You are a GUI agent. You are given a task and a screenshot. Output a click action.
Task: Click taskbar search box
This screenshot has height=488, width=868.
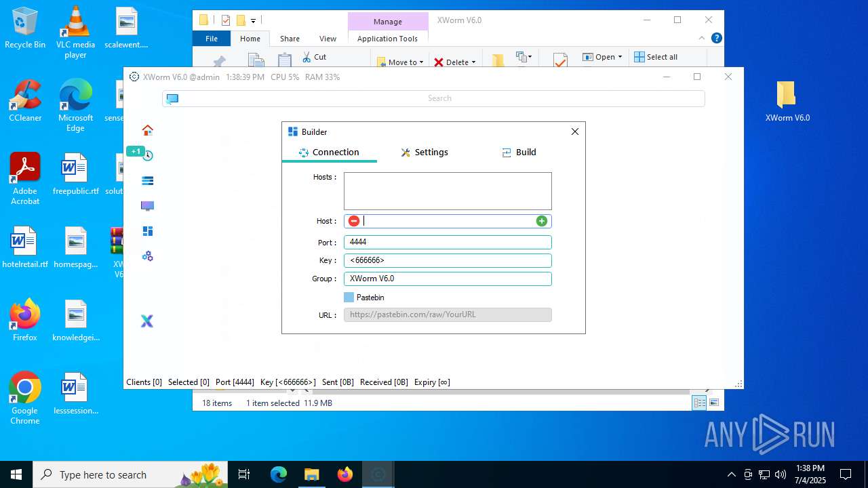click(131, 474)
